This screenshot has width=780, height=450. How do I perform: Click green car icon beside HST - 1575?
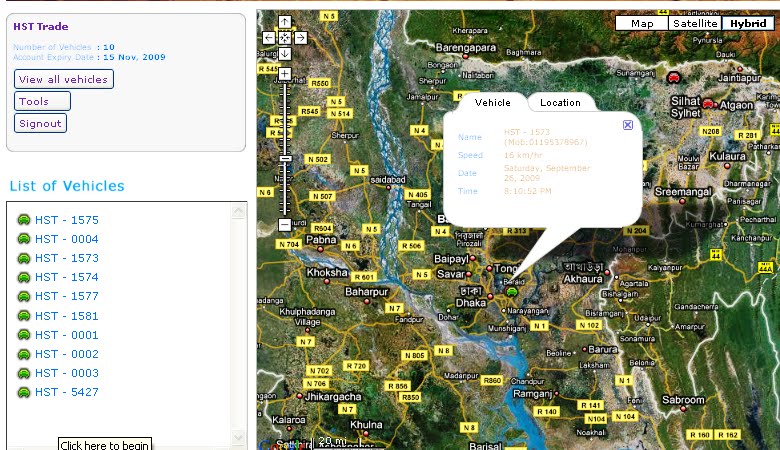coord(24,220)
